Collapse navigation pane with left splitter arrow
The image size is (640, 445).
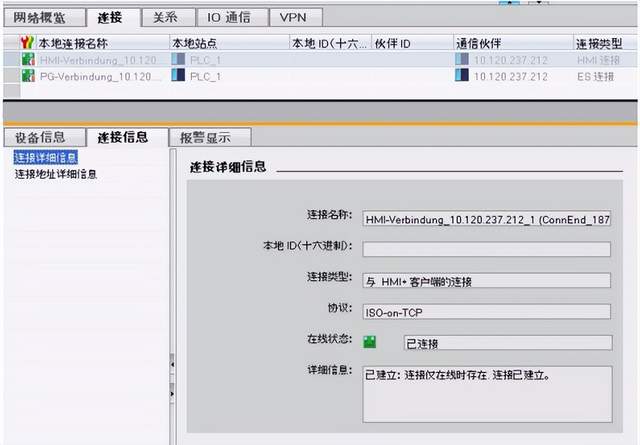tap(172, 364)
